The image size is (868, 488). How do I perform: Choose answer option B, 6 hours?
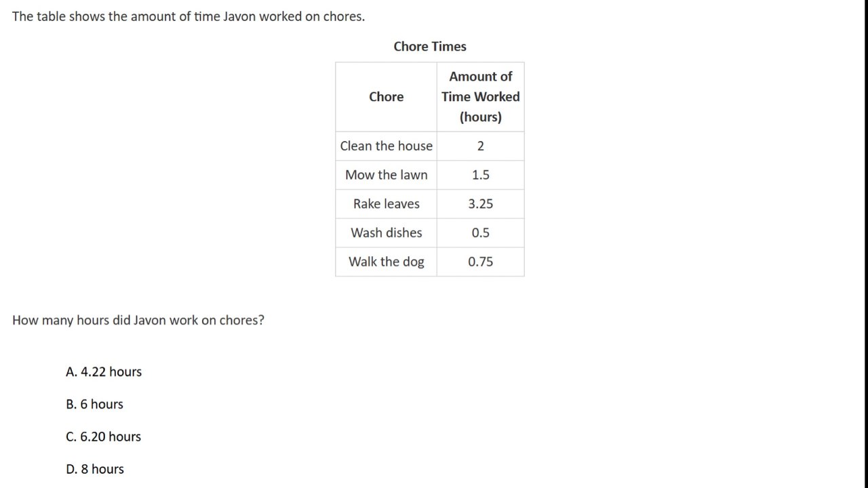[95, 404]
